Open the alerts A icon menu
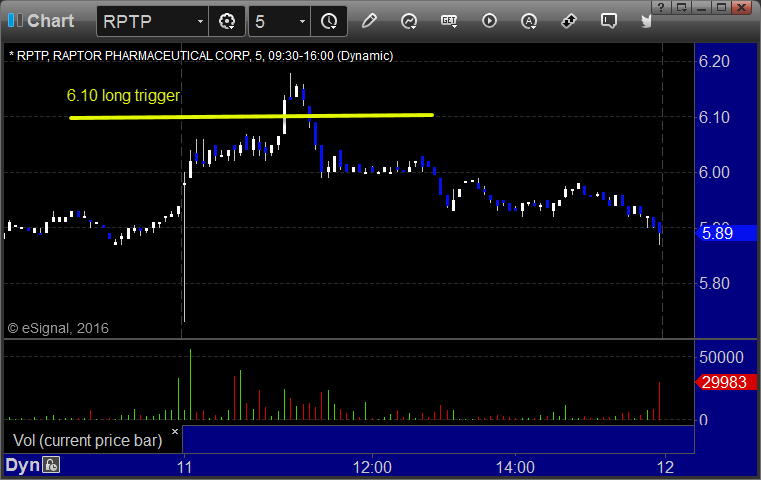761x480 pixels. click(x=529, y=21)
